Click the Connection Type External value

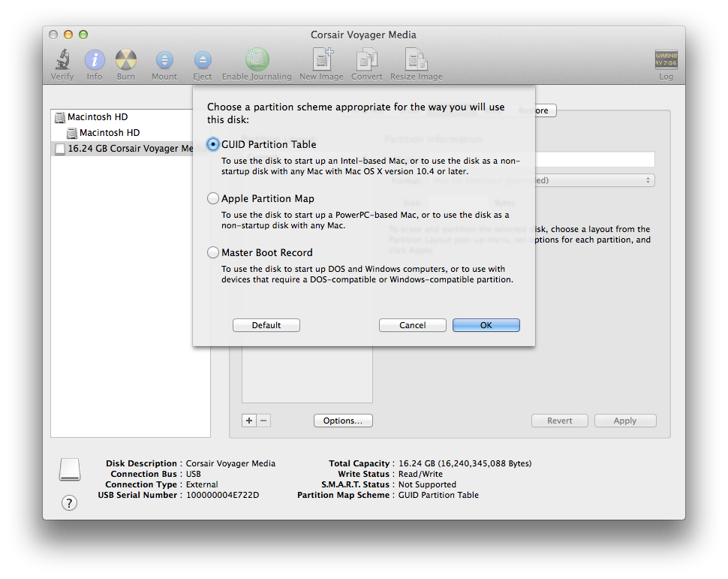[202, 484]
